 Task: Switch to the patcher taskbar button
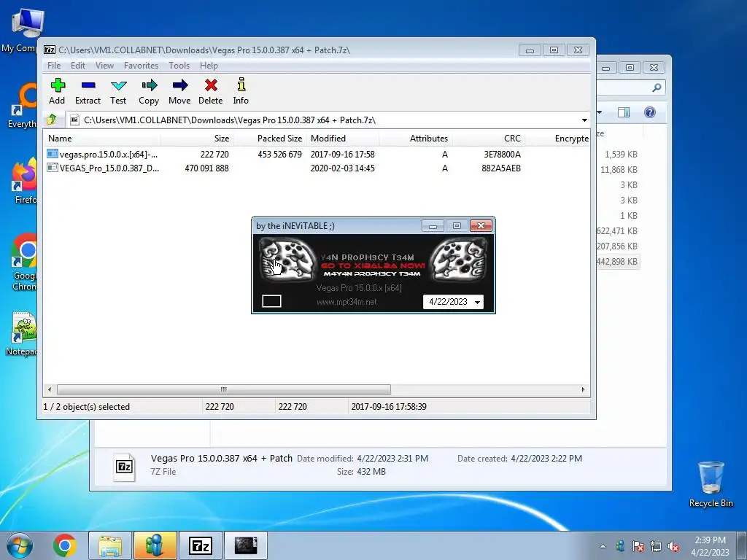pyautogui.click(x=246, y=545)
